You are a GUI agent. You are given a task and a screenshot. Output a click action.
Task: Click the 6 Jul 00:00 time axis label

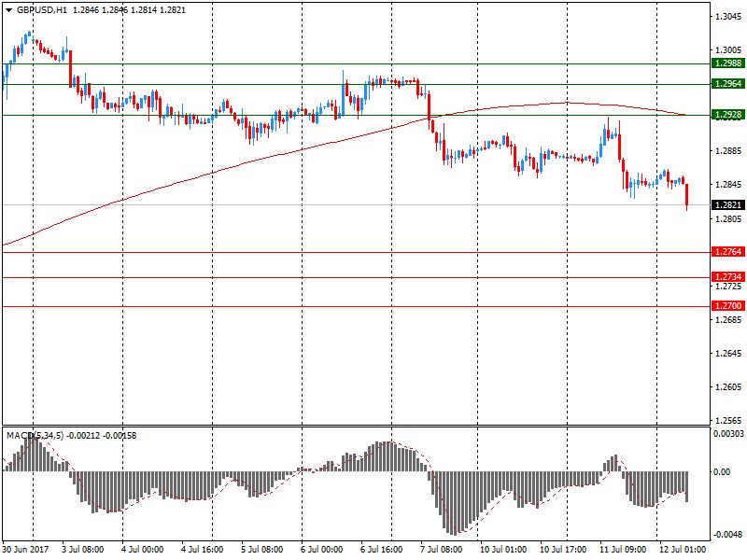(321, 550)
